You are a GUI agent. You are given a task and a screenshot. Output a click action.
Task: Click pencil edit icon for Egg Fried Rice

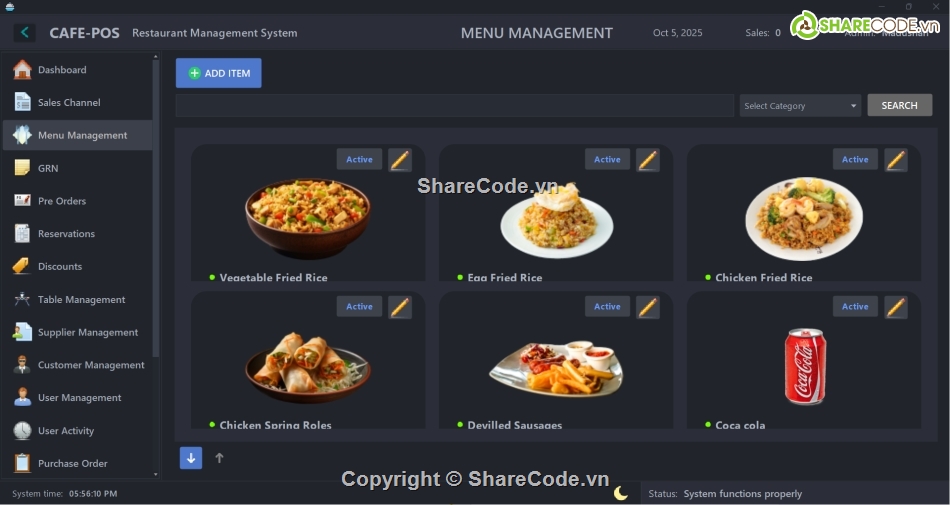point(648,160)
